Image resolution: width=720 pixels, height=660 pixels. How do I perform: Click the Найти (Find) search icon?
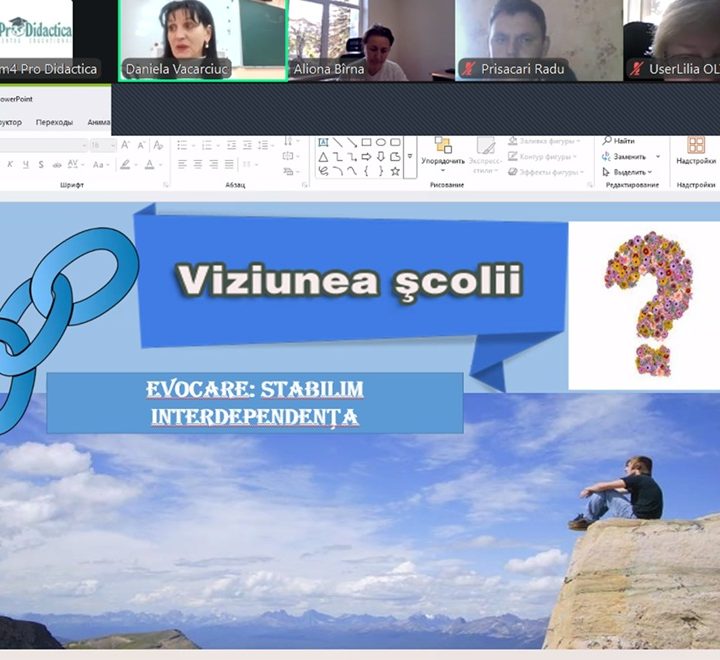tap(619, 141)
